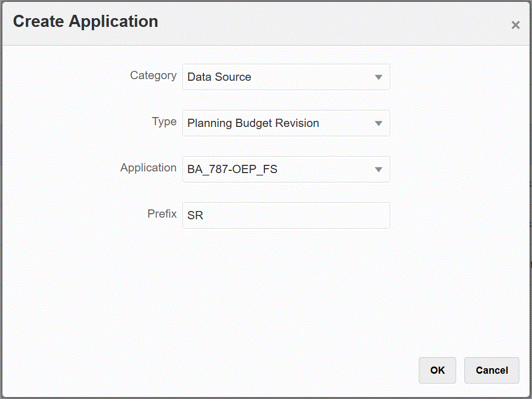Screen dimensions: 532x399
Task: Click the 'SR' text inside Prefix
Action: click(195, 216)
